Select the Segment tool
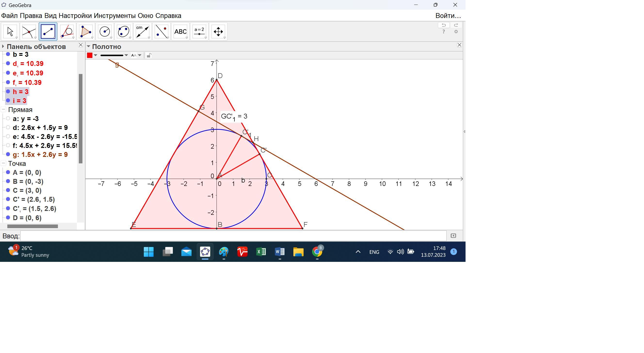The height and width of the screenshot is (353, 644). point(48,32)
